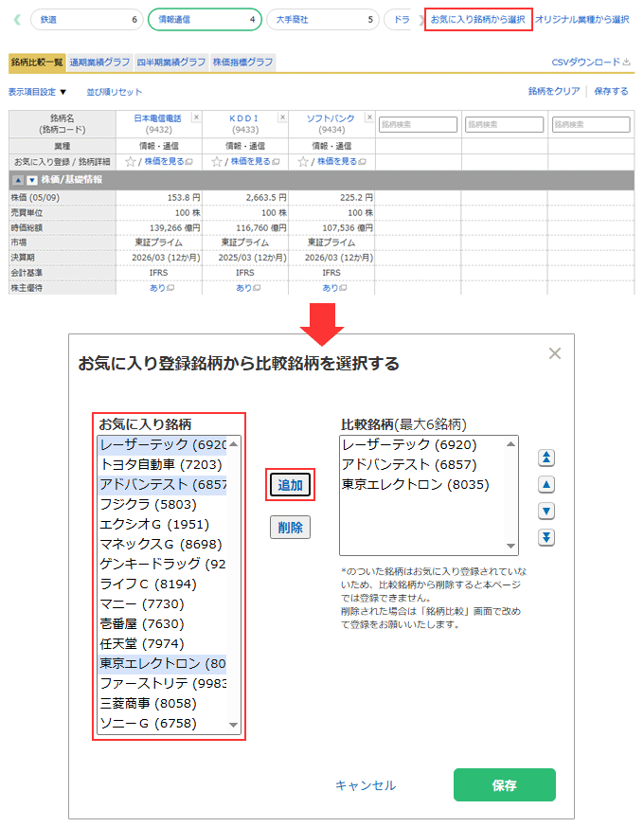Select トヨタ自動車 (7203) in favorites list
This screenshot has height=827, width=644.
point(162,465)
